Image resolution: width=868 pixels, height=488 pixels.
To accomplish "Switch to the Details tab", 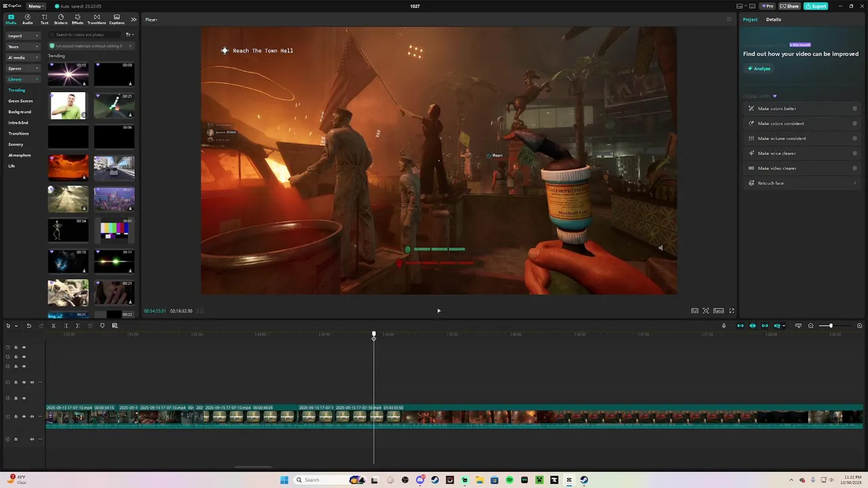I will [x=774, y=19].
